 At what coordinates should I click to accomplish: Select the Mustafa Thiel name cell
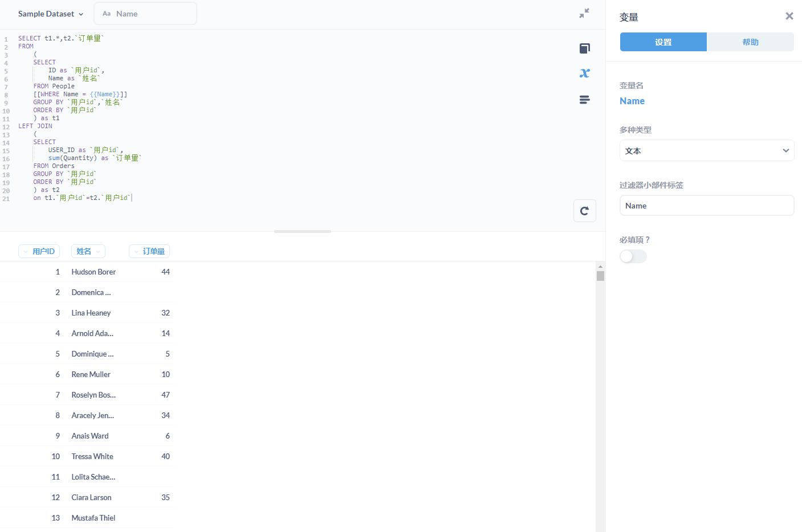93,518
